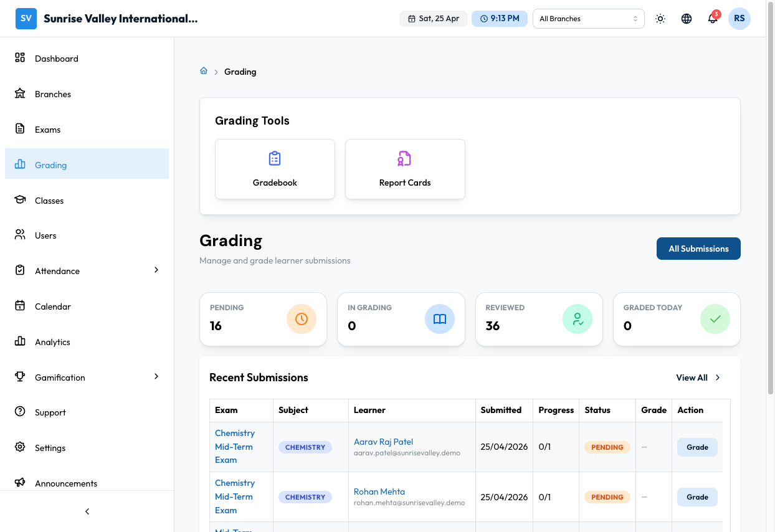Viewport: 775px width, 532px height.
Task: Click the Sat, 25 Apr date chip
Action: coord(434,19)
